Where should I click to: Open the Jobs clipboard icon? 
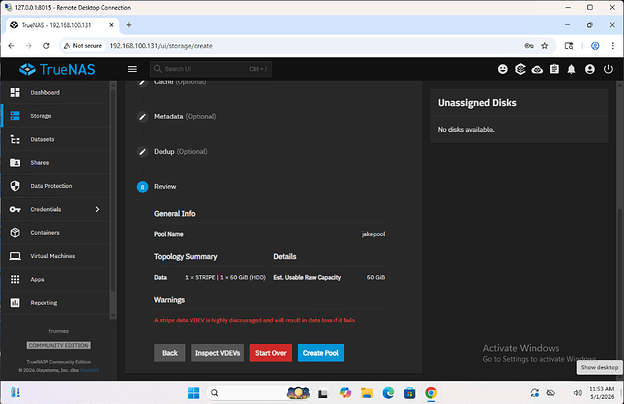tap(554, 69)
